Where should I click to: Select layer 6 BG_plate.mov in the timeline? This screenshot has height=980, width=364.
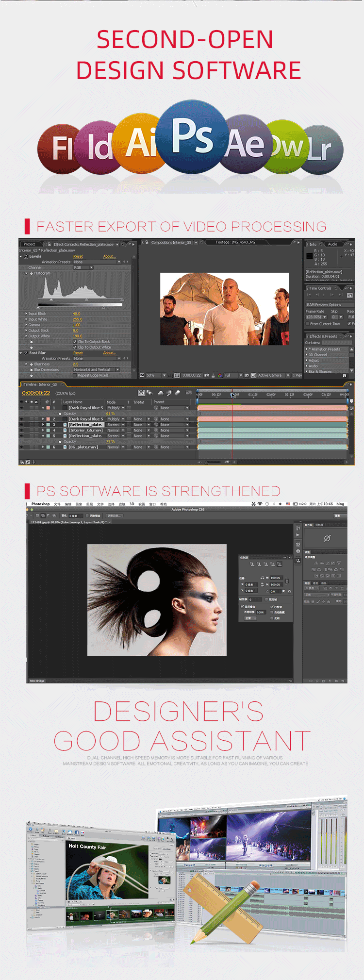point(83,447)
